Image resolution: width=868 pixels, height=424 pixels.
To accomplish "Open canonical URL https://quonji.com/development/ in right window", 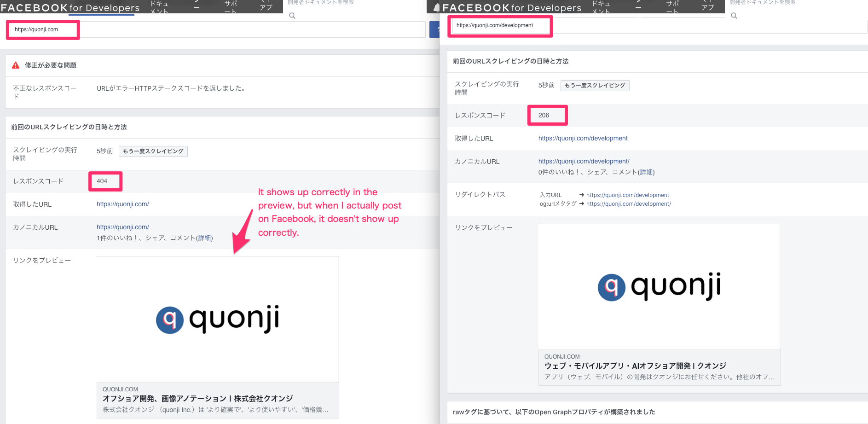I will 584,162.
